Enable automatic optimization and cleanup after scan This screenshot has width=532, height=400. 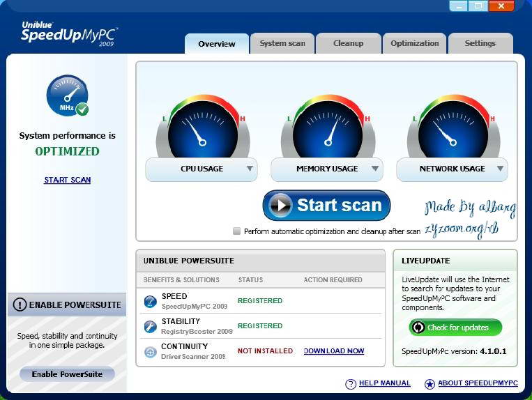tap(237, 231)
